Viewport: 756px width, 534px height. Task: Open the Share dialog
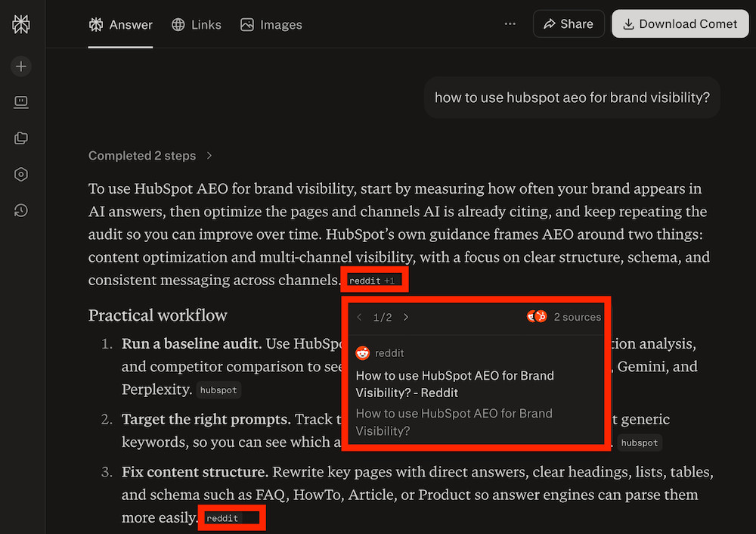(x=569, y=23)
